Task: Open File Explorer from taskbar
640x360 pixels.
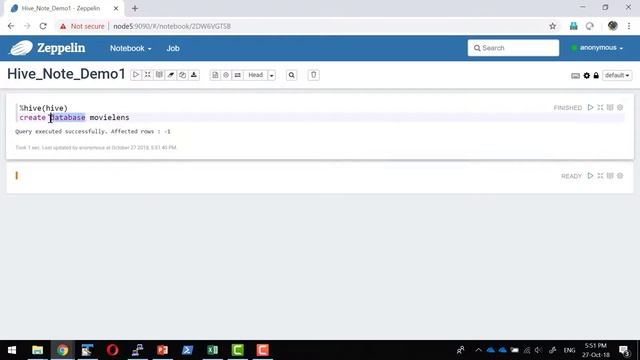Action: coord(38,350)
